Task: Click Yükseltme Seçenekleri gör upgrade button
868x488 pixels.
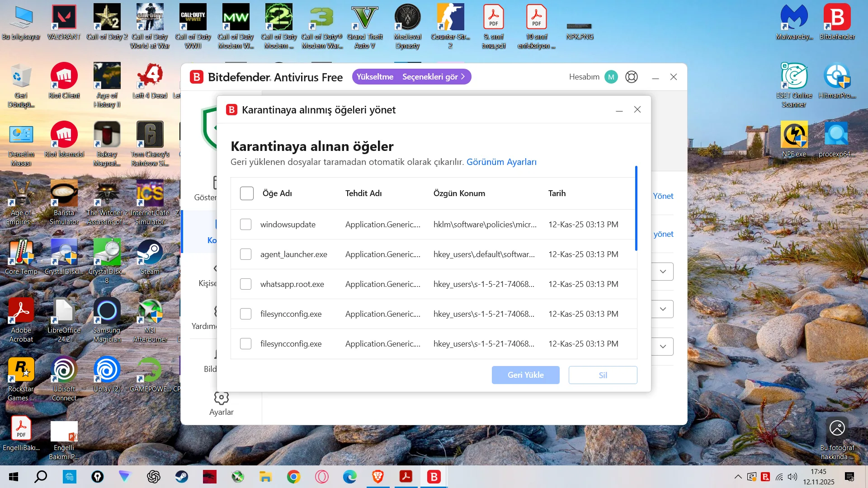Action: pos(411,77)
